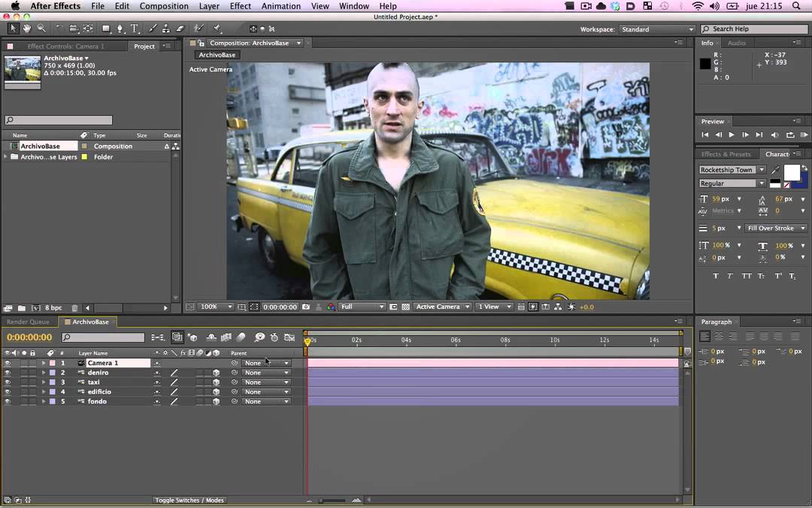Toggle Draft 3D in timeline
Screen dimensions: 812x508
[x=192, y=337]
